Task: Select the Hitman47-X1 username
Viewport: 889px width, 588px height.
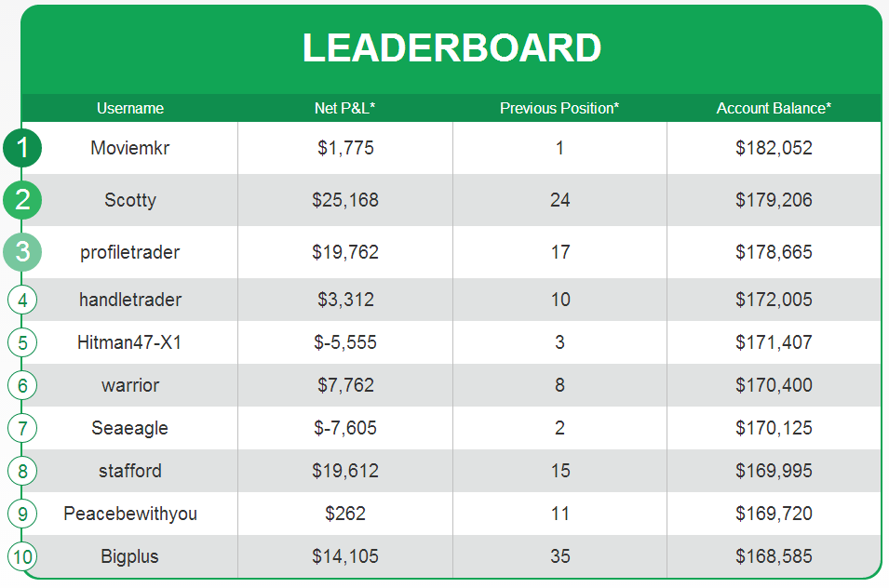Action: click(129, 342)
